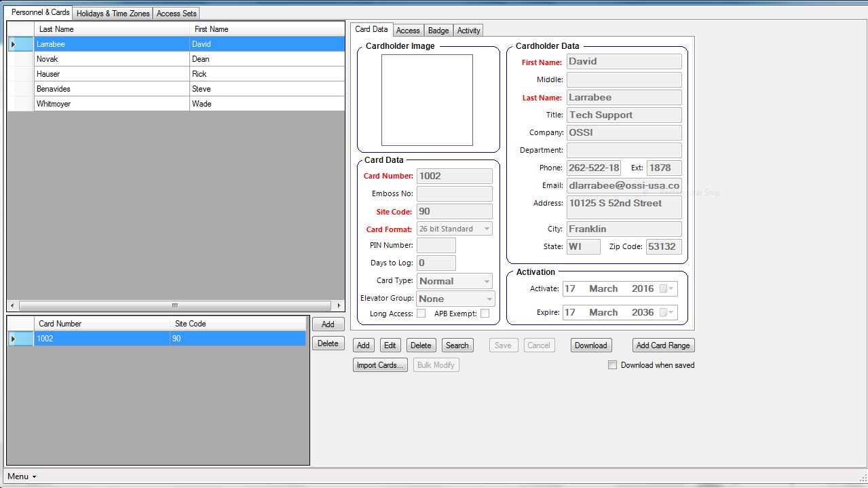
Task: Toggle the APB Exempt checkbox
Action: point(485,314)
